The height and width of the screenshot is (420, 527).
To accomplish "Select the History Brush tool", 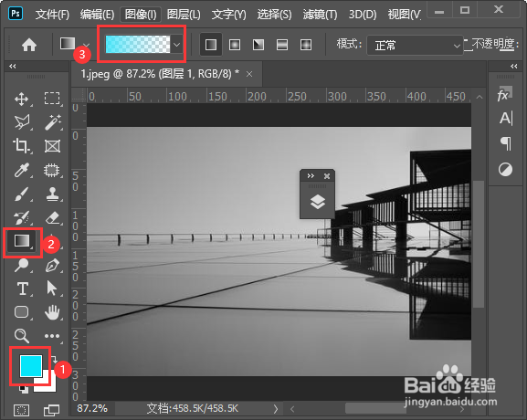I will pyautogui.click(x=22, y=217).
